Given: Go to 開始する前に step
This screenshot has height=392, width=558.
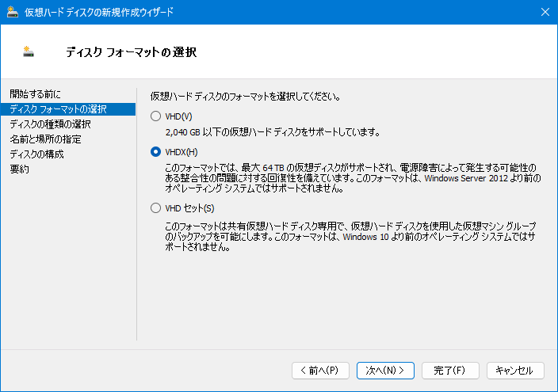Looking at the screenshot, I should 35,94.
